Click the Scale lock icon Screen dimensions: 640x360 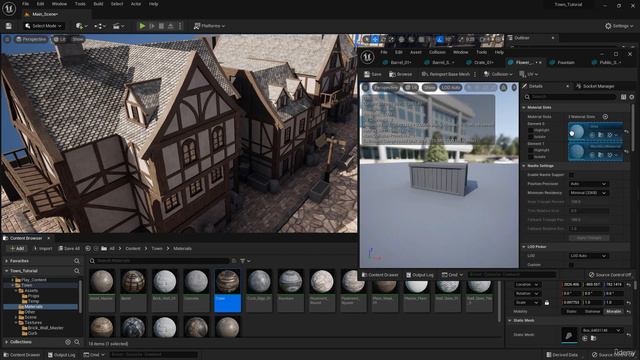547,302
